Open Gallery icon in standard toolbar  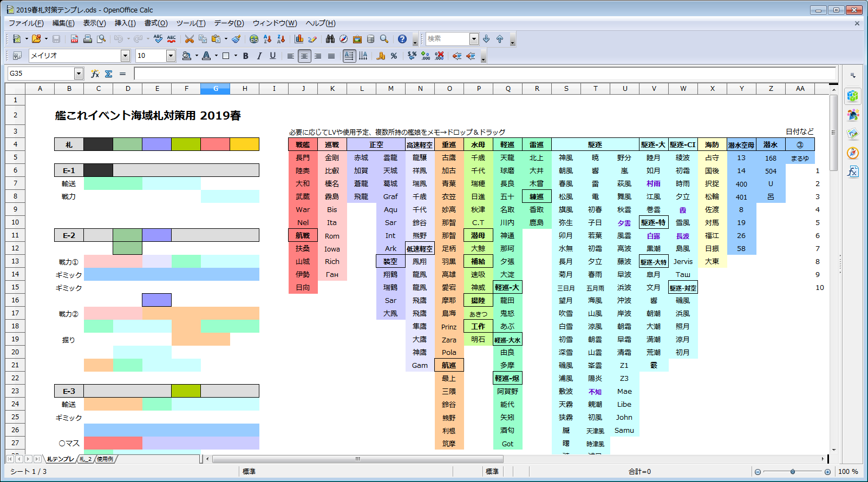click(357, 39)
